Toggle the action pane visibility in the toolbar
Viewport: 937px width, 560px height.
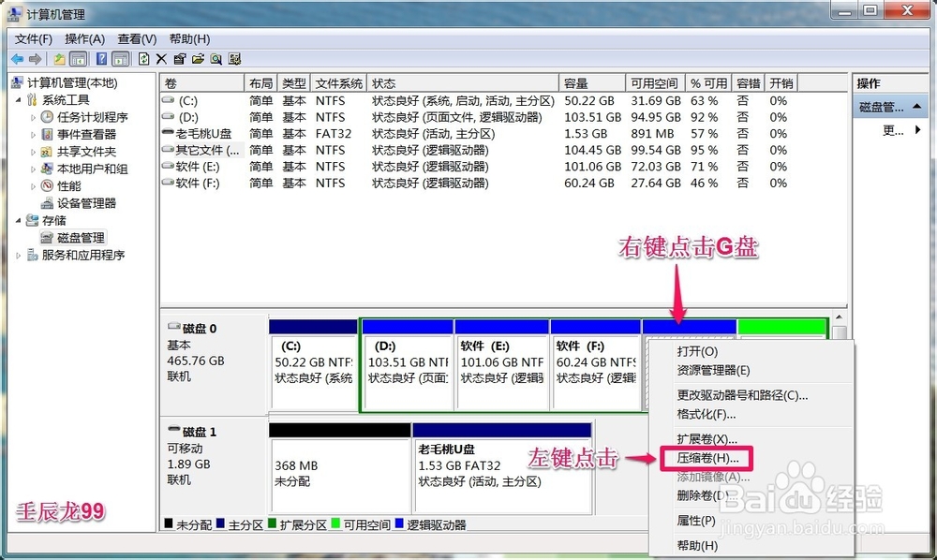tap(120, 59)
